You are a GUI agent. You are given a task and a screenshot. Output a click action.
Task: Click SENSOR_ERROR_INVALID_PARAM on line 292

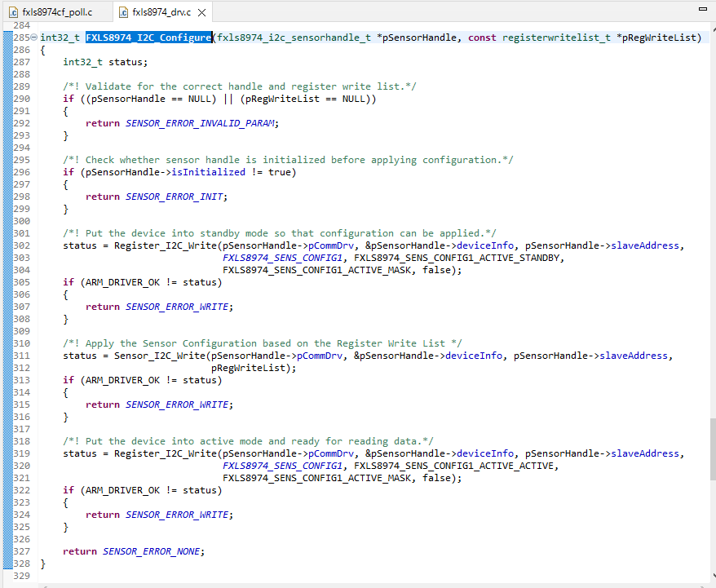coord(201,123)
